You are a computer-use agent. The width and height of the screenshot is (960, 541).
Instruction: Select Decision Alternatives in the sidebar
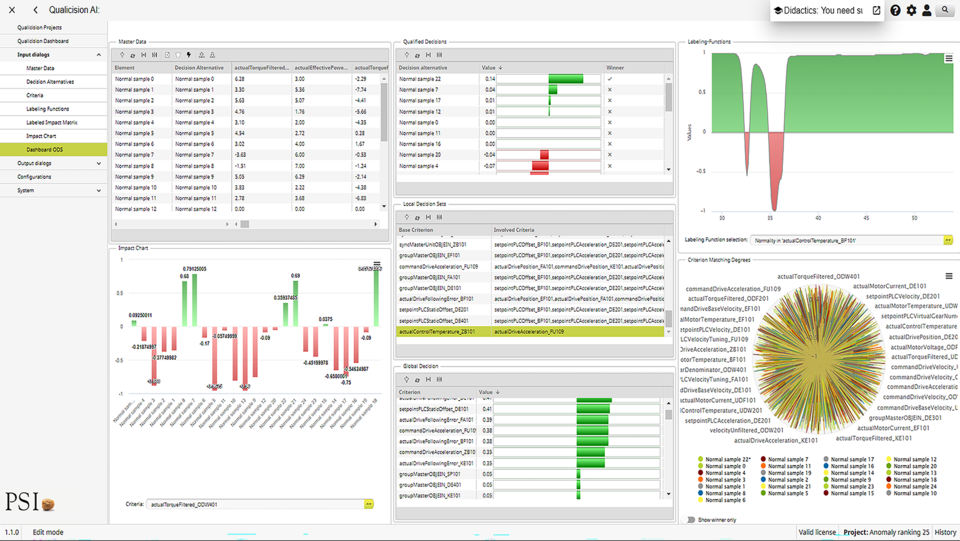pos(50,82)
